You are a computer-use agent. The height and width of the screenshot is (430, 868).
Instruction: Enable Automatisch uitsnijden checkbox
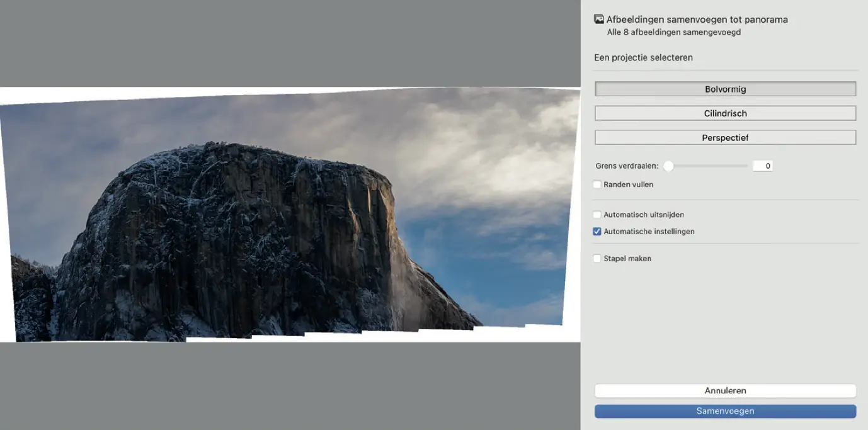[597, 215]
